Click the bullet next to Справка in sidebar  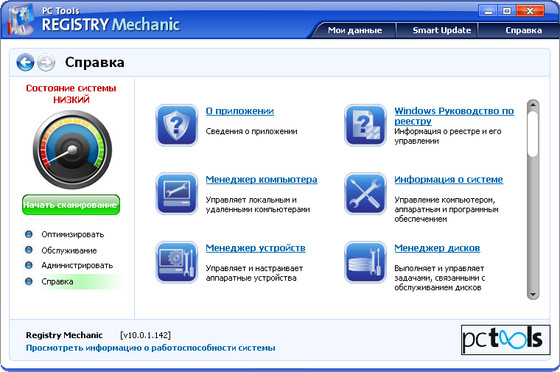(x=29, y=281)
